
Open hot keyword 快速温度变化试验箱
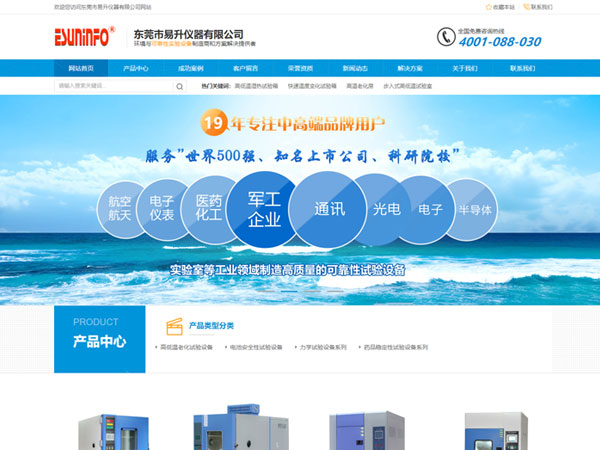coord(312,86)
